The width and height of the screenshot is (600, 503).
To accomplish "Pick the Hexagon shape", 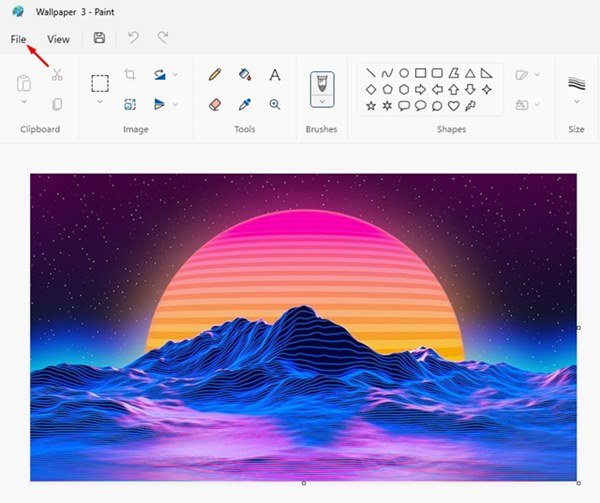I will 404,90.
